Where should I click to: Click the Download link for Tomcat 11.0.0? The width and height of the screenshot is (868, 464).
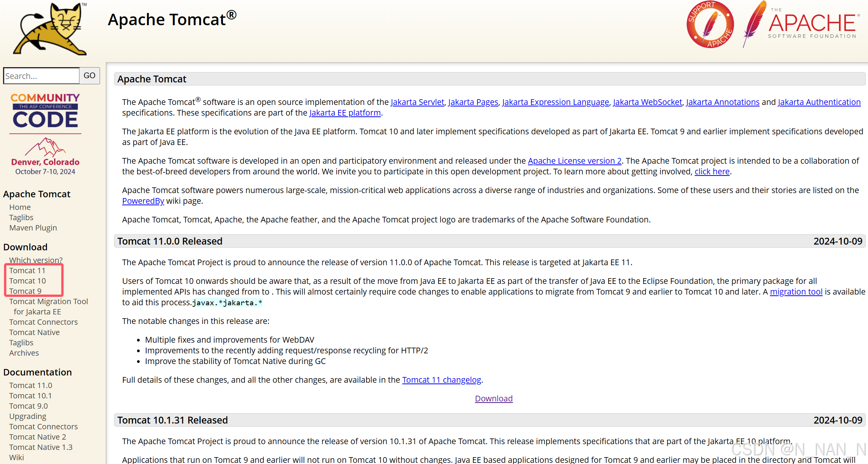pyautogui.click(x=494, y=398)
